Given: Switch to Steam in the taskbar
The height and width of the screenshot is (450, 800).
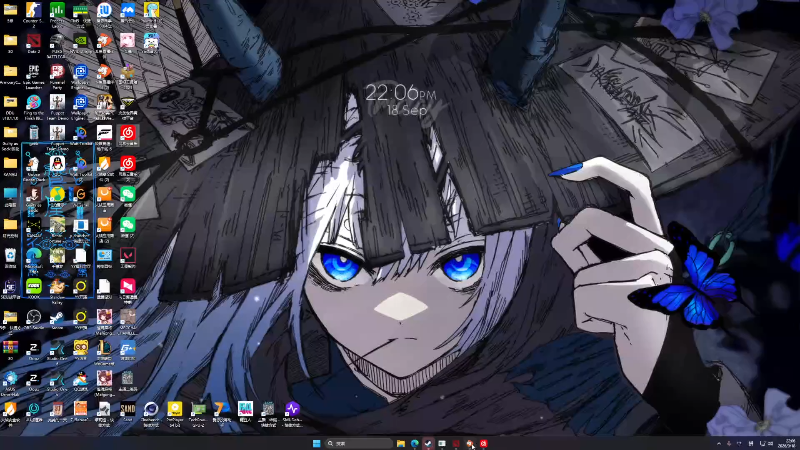Looking at the screenshot, I should 428,443.
